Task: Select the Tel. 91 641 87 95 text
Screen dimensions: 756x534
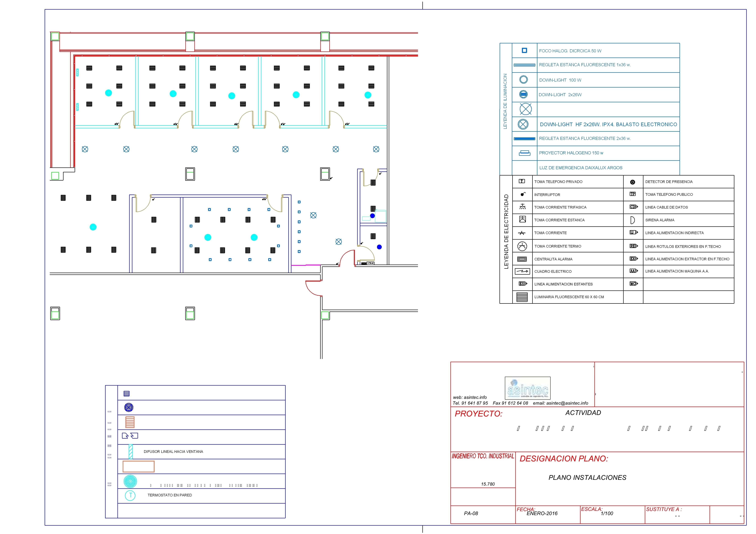Action: pos(470,403)
